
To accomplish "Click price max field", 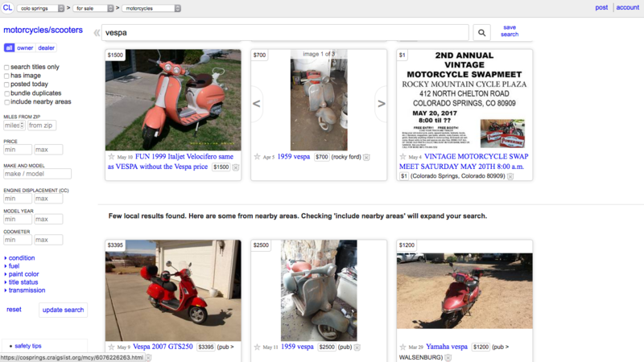I will pyautogui.click(x=48, y=150).
